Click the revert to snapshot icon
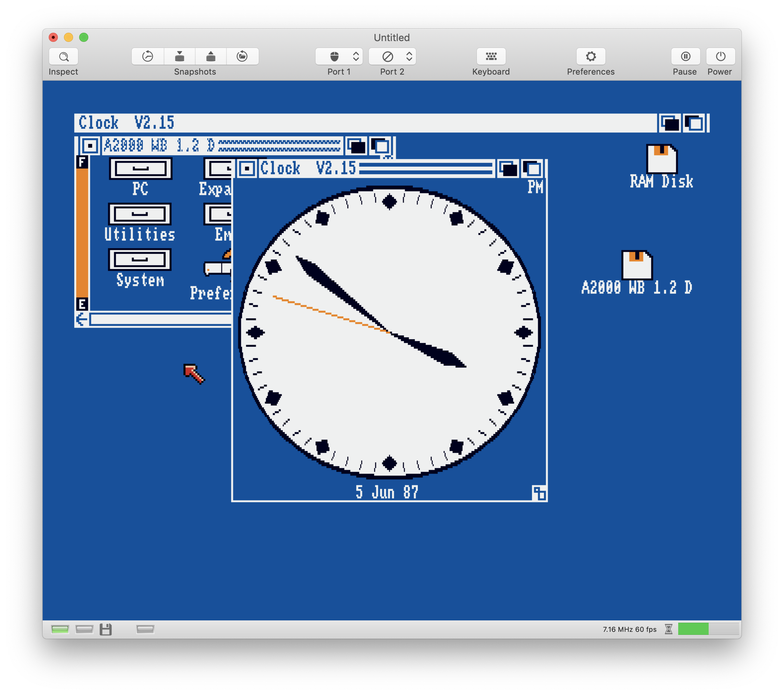Viewport: 784px width, 695px height. click(148, 57)
